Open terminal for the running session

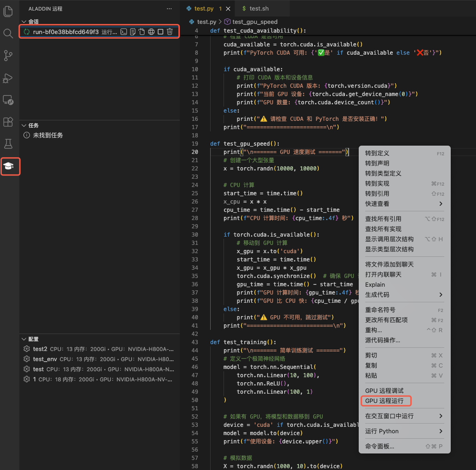[124, 32]
